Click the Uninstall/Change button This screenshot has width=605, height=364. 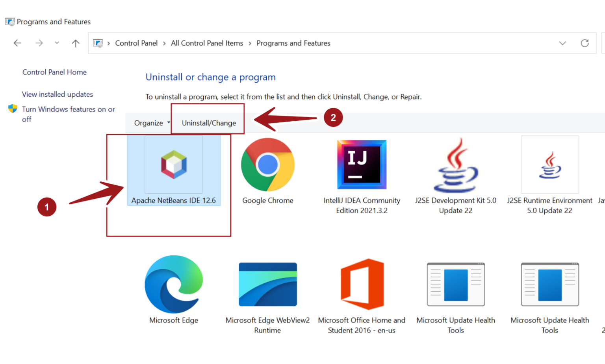click(208, 123)
